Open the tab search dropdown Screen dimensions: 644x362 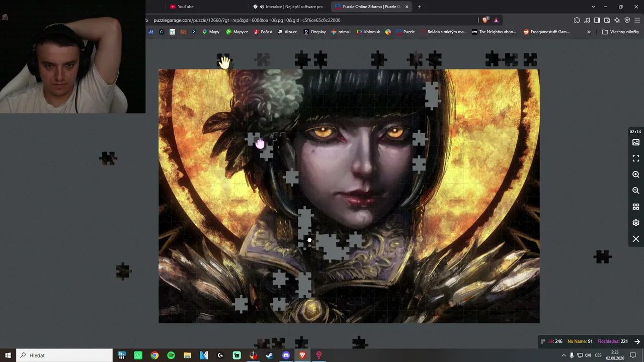point(593,7)
